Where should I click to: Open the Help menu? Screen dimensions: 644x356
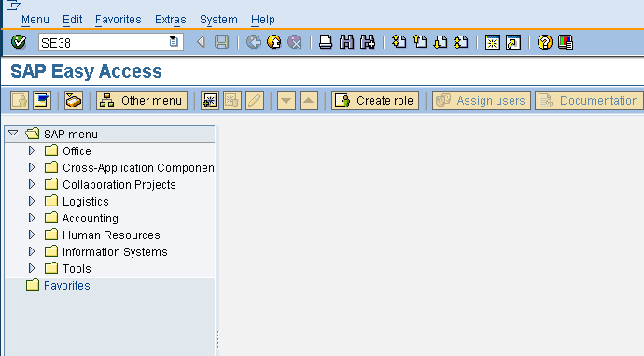coord(263,20)
